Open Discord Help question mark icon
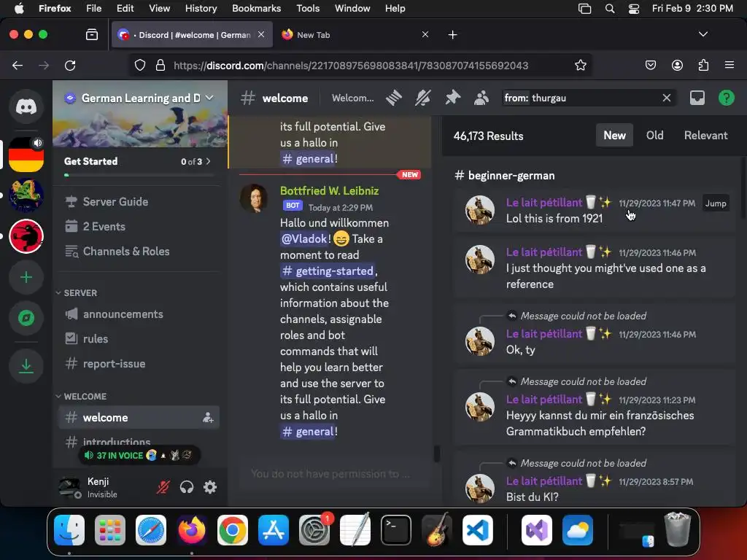This screenshot has height=560, width=747. 726,98
